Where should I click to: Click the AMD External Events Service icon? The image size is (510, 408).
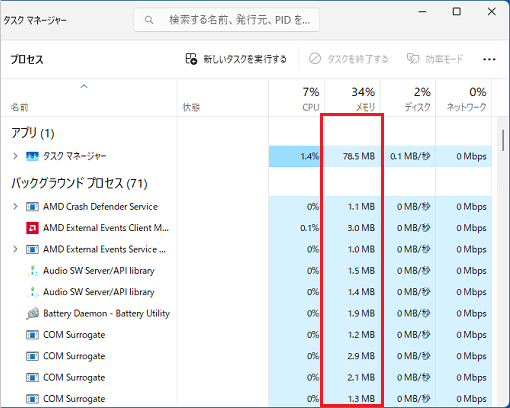32,249
